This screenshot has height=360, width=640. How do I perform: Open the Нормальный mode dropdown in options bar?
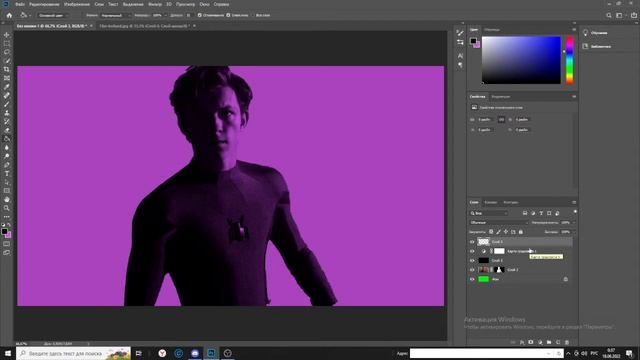(115, 15)
